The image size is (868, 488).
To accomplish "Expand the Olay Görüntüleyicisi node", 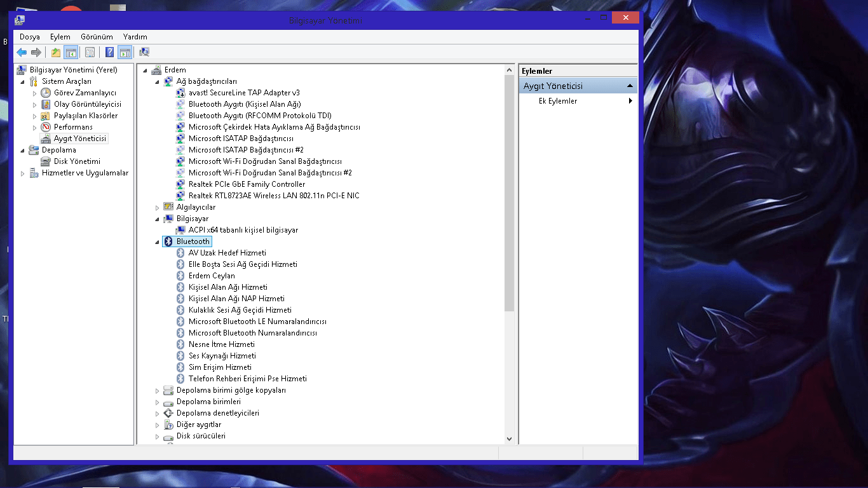I will coord(35,105).
